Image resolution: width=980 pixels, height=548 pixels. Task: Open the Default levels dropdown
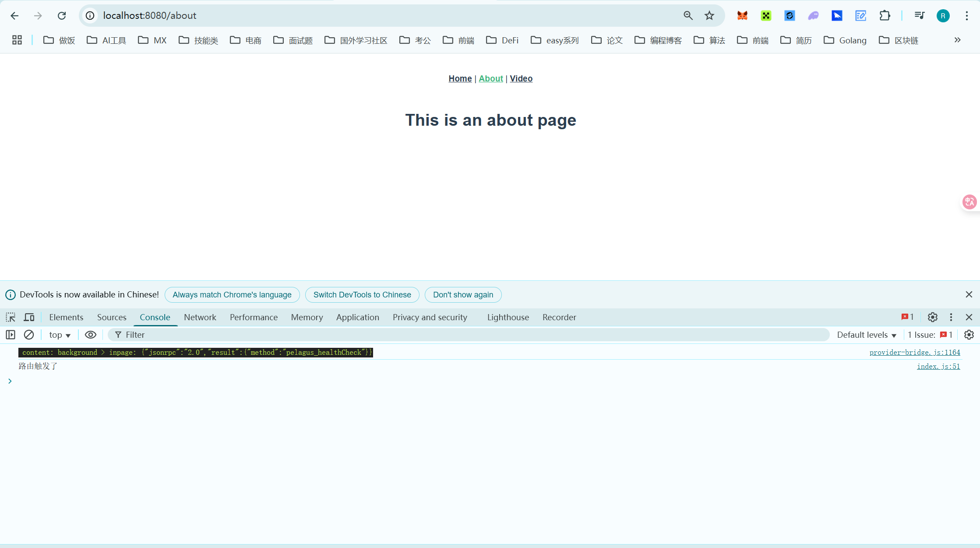tap(866, 335)
